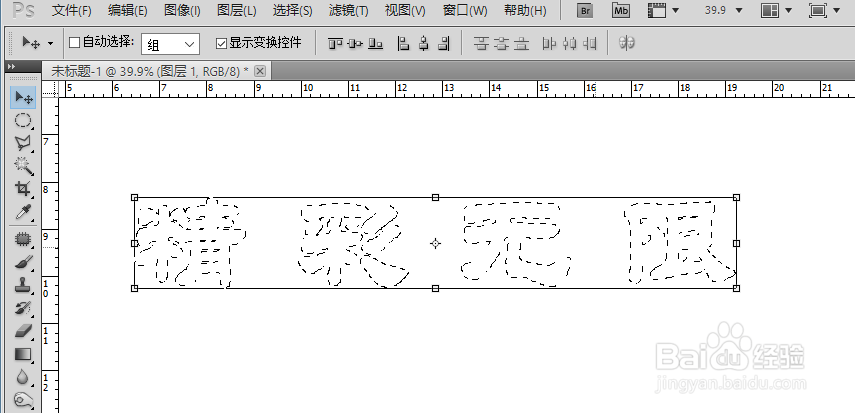Align horizontal centers of layers
Viewport: 855px width, 413px height.
(x=424, y=44)
